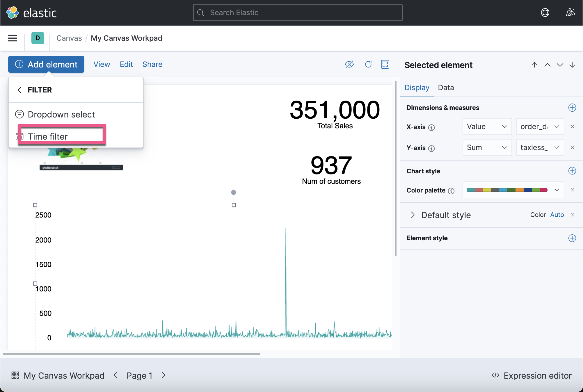Open the Share menu
Viewport: 583px width, 392px height.
click(152, 64)
